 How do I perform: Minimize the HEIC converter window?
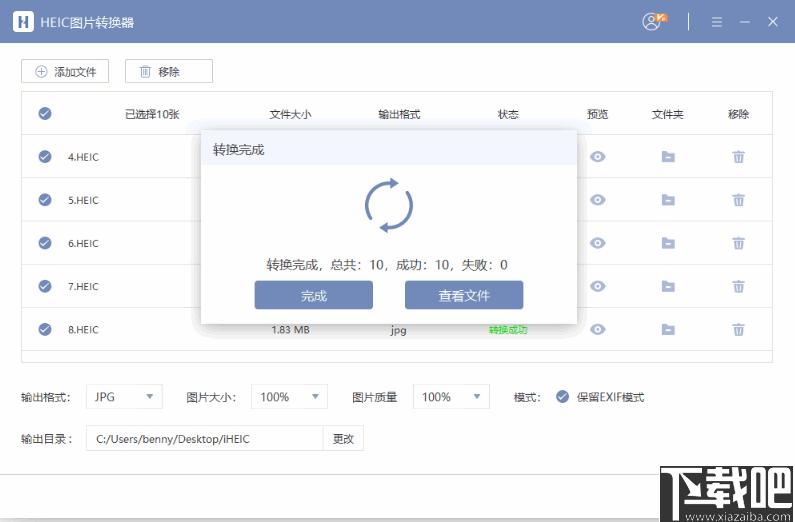tap(745, 22)
